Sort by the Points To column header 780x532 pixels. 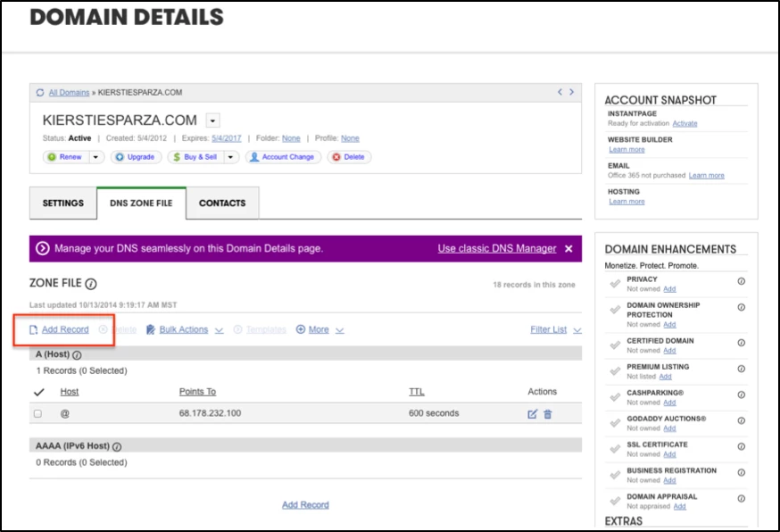click(x=197, y=392)
